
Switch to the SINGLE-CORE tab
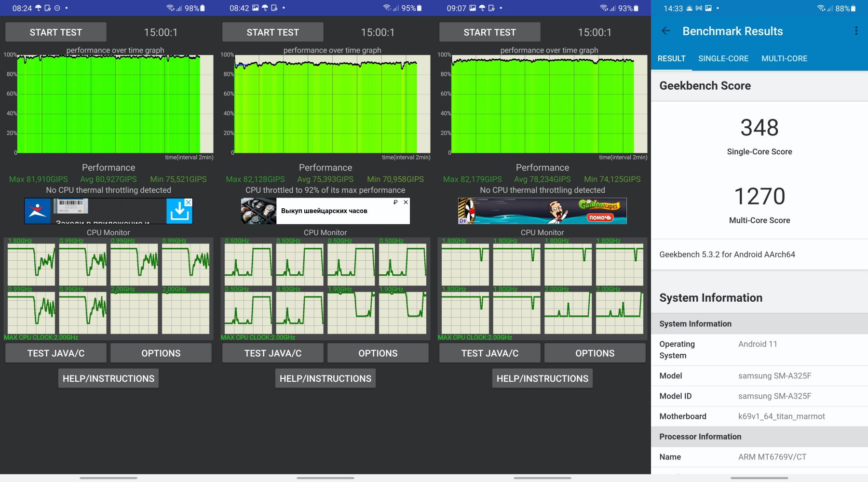pyautogui.click(x=723, y=59)
